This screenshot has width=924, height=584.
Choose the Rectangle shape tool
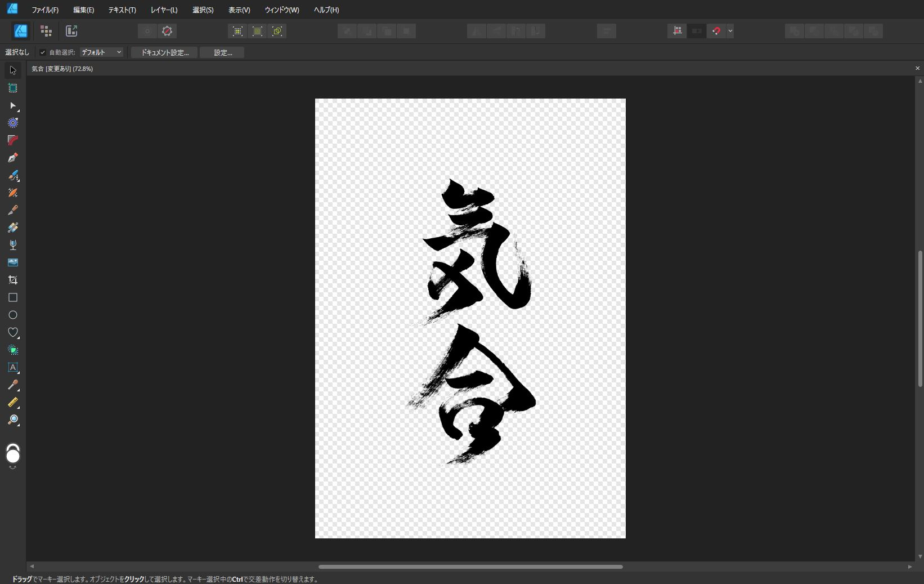click(12, 297)
